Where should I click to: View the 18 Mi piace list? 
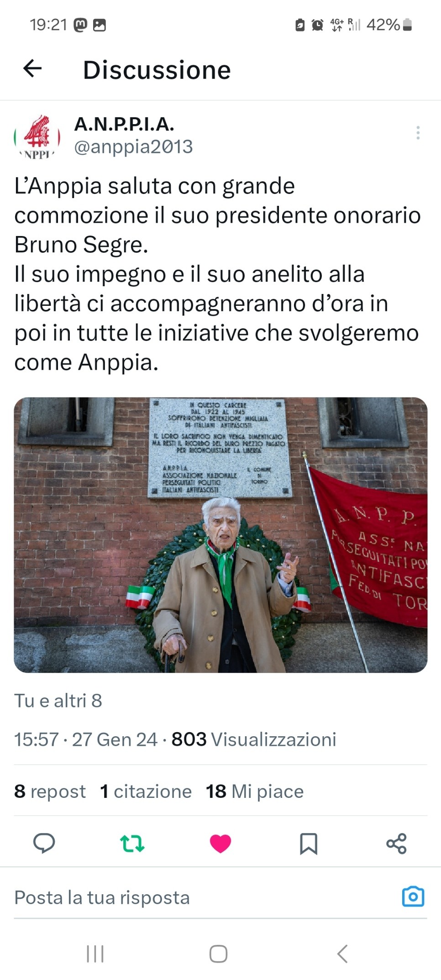[x=254, y=791]
